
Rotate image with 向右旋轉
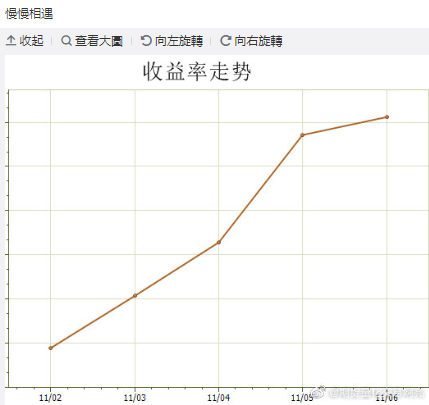tap(258, 41)
